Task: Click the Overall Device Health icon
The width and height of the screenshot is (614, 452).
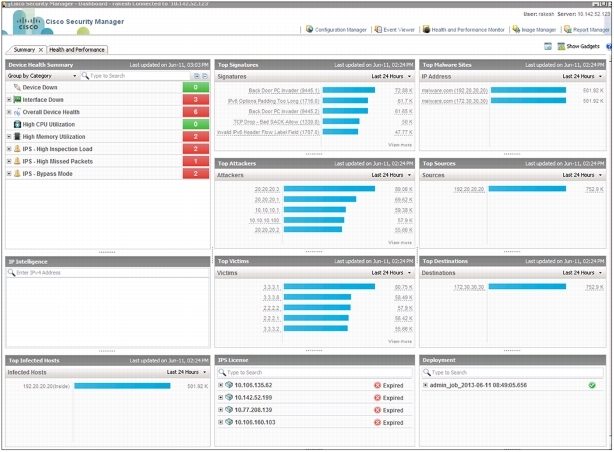Action: click(x=17, y=112)
